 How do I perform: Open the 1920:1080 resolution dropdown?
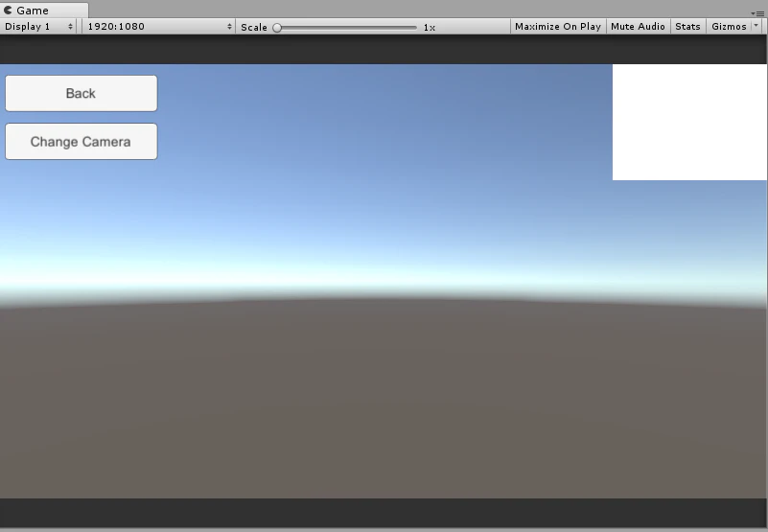[x=159, y=27]
